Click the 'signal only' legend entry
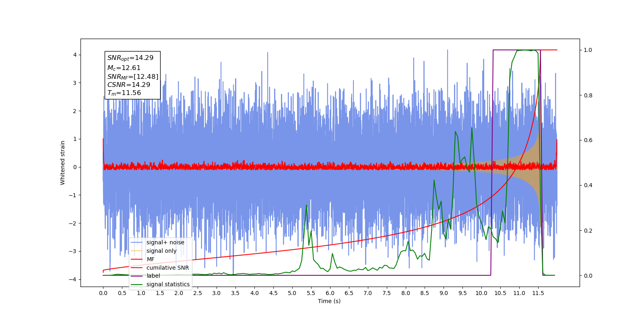 click(154, 251)
